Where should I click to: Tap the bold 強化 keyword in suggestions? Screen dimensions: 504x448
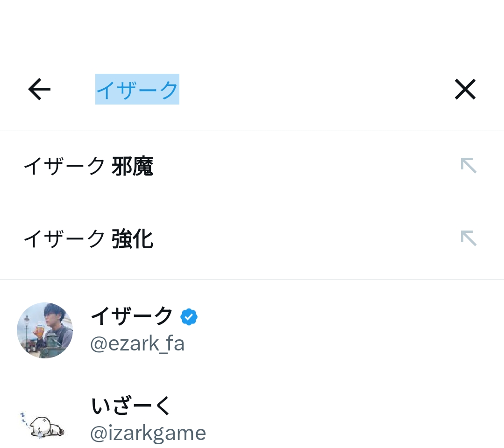coord(133,239)
